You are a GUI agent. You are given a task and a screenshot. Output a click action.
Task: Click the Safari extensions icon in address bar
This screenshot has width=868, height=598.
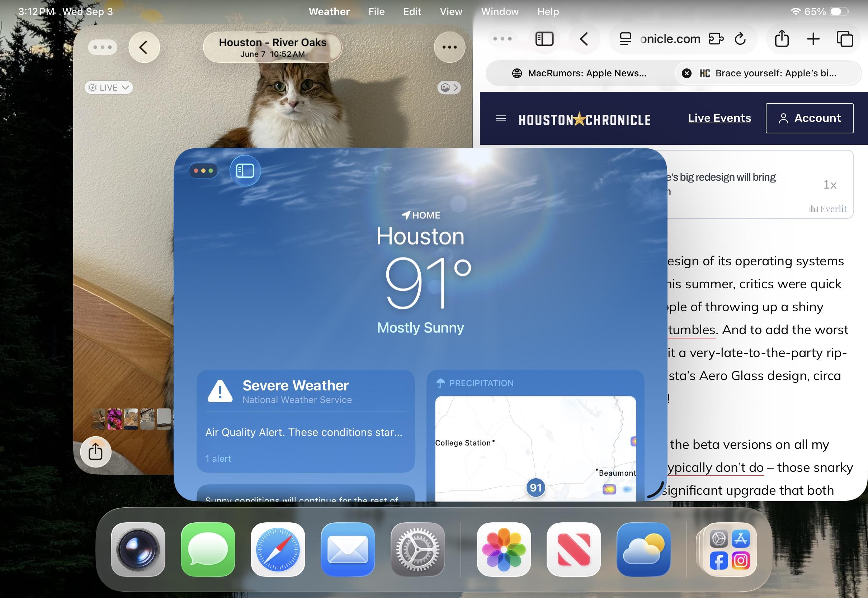pyautogui.click(x=716, y=39)
